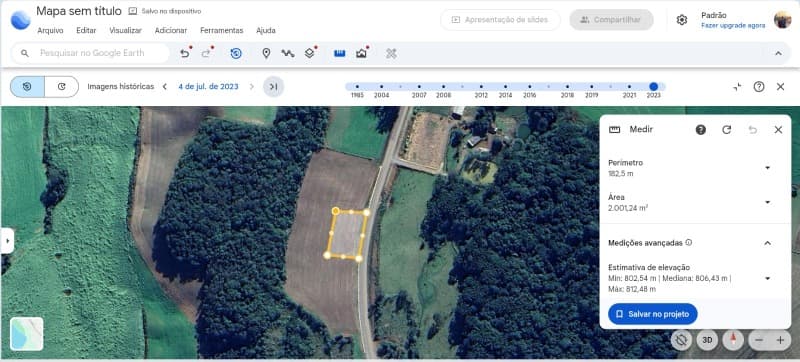
Task: Click the undo icon in the toolbar
Action: tap(185, 53)
